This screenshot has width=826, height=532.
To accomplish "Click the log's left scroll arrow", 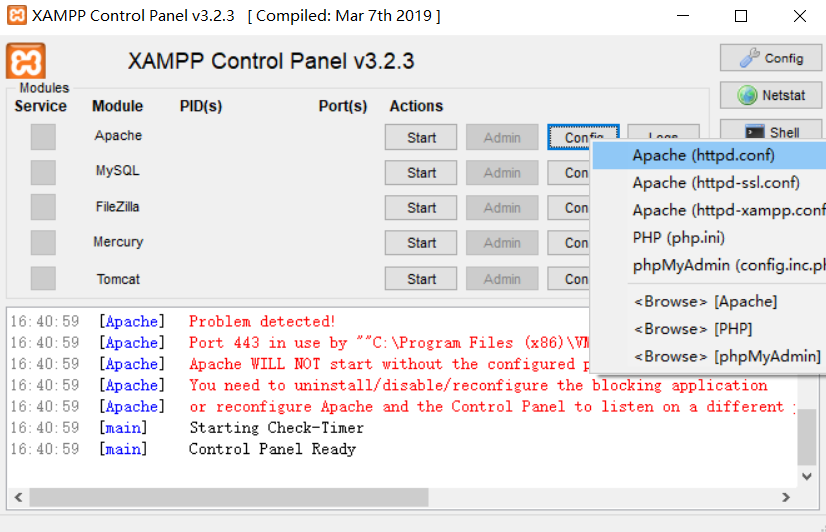I will click(18, 497).
